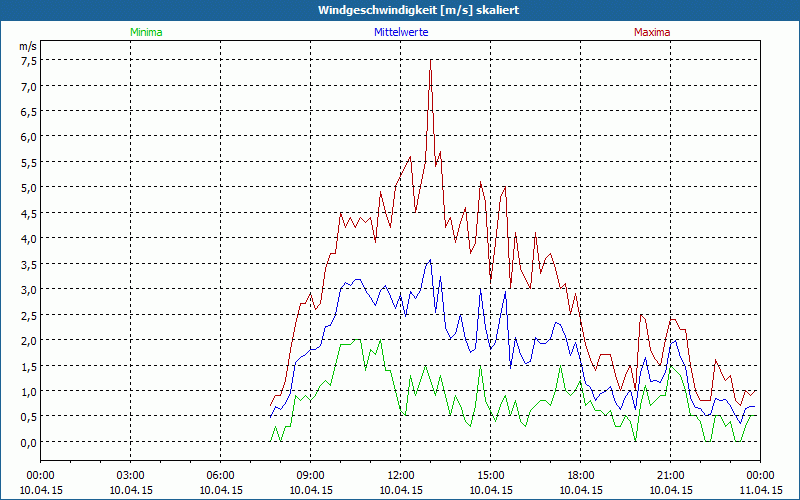The height and width of the screenshot is (500, 800).
Task: Click the 0,0 y-axis value
Action: [x=29, y=442]
